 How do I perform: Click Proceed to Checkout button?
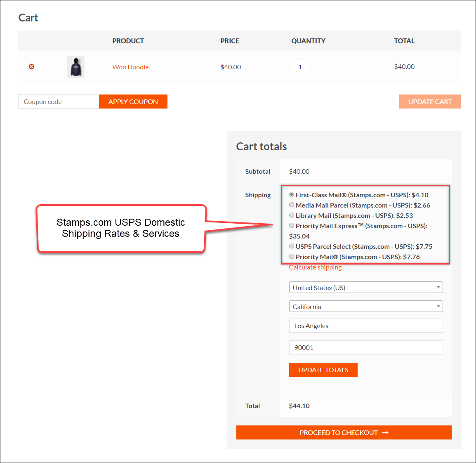tap(344, 432)
